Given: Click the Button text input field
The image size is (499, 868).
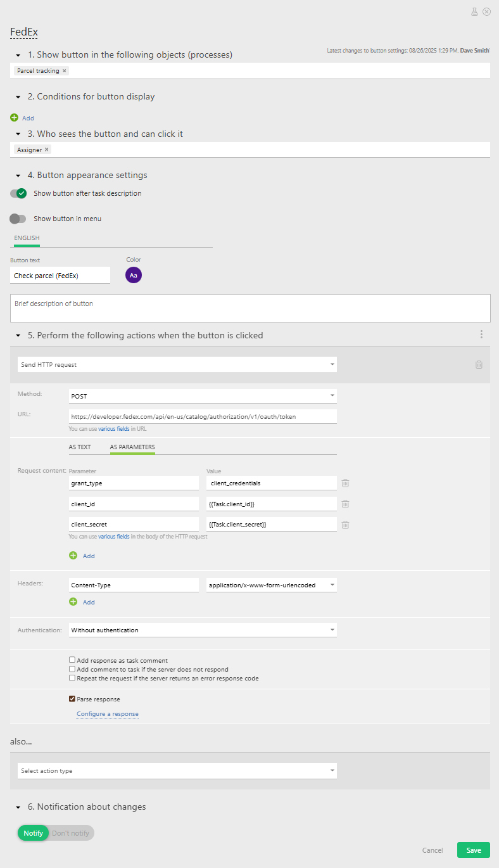Looking at the screenshot, I should click(60, 275).
